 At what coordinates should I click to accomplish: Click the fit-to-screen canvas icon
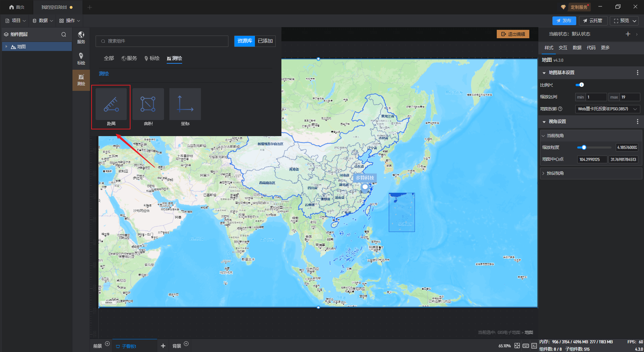point(517,346)
